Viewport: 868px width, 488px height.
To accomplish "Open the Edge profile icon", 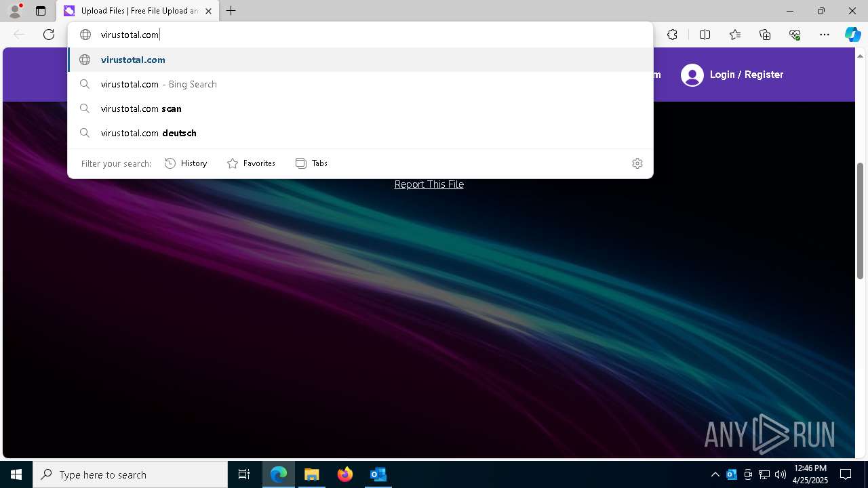I will [x=15, y=11].
